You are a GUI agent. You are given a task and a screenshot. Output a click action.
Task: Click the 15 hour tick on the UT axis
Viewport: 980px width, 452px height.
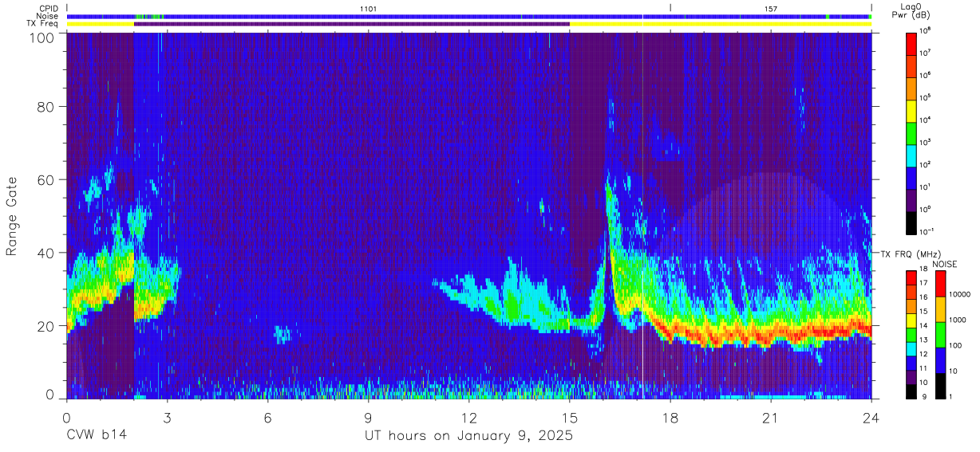[570, 417]
